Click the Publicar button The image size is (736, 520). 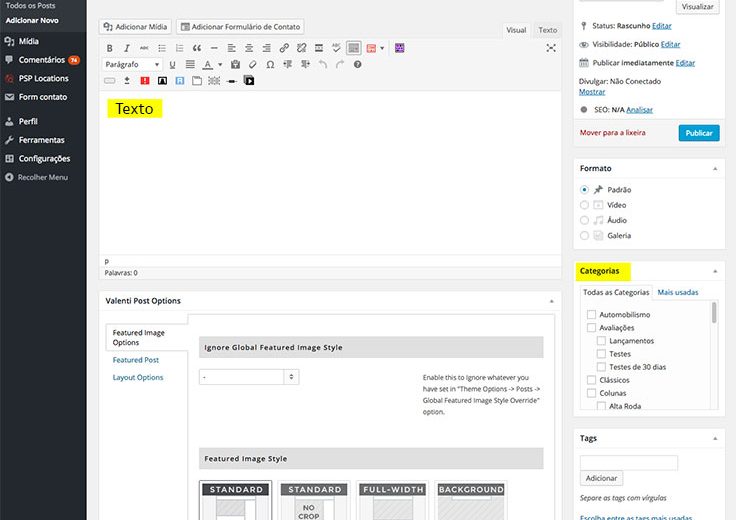click(698, 132)
